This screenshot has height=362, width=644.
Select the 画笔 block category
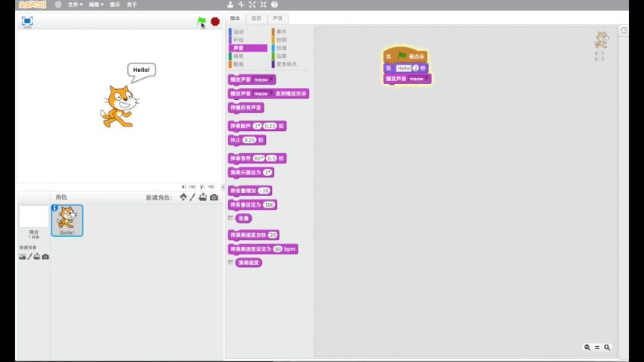click(x=248, y=56)
